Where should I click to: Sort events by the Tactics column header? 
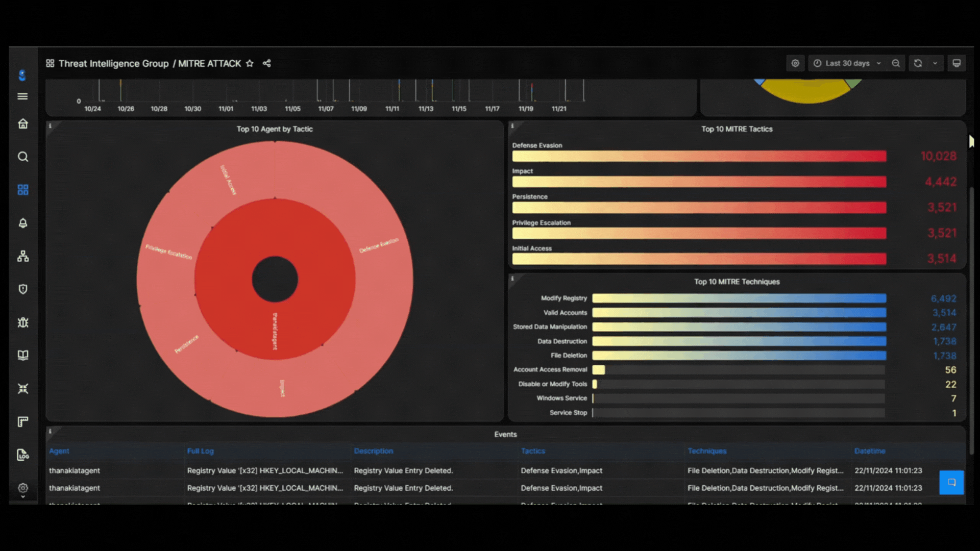tap(533, 451)
